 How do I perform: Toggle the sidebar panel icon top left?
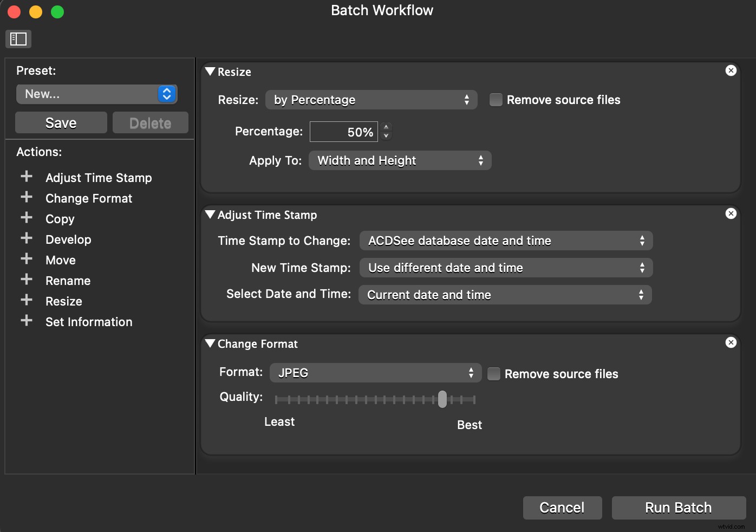click(x=18, y=38)
